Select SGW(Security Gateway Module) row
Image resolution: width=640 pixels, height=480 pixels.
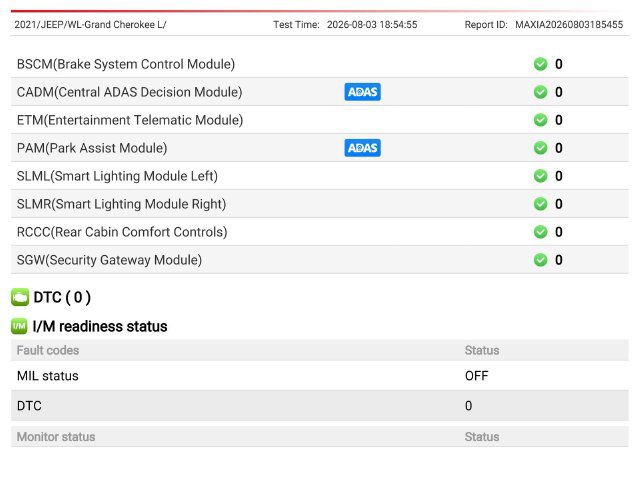pos(320,260)
